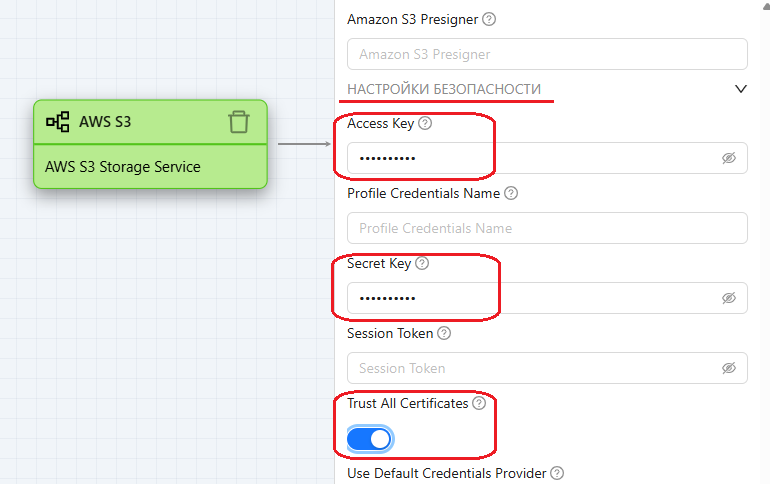This screenshot has width=770, height=484.
Task: Open help icon next to Access Key
Action: tap(425, 124)
